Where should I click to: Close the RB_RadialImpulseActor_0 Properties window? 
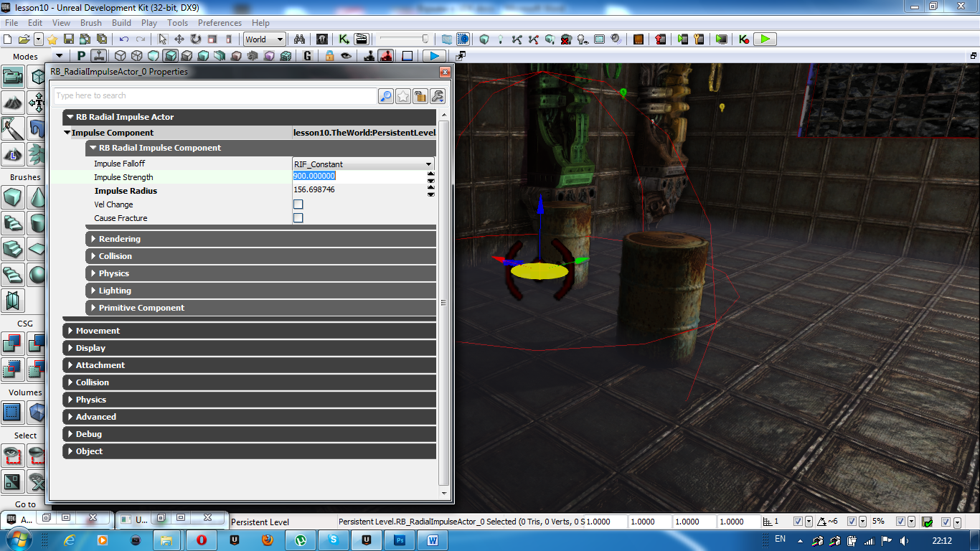(445, 72)
